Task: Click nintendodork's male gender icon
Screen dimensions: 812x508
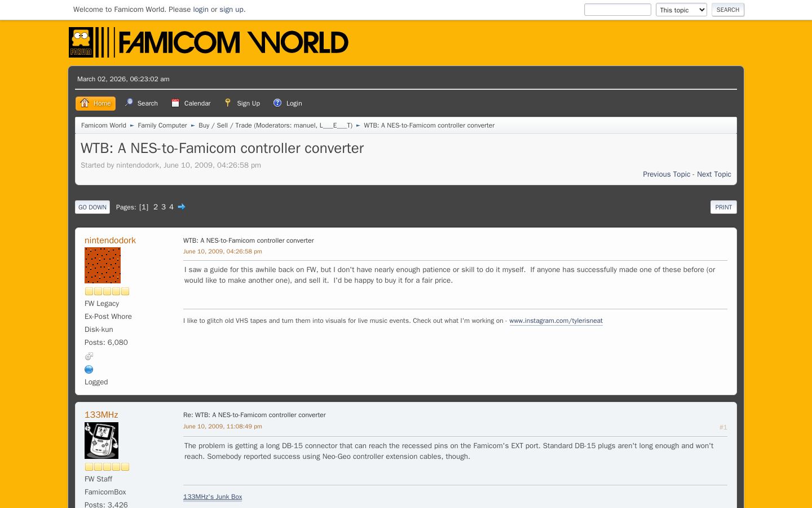Action: (89, 356)
